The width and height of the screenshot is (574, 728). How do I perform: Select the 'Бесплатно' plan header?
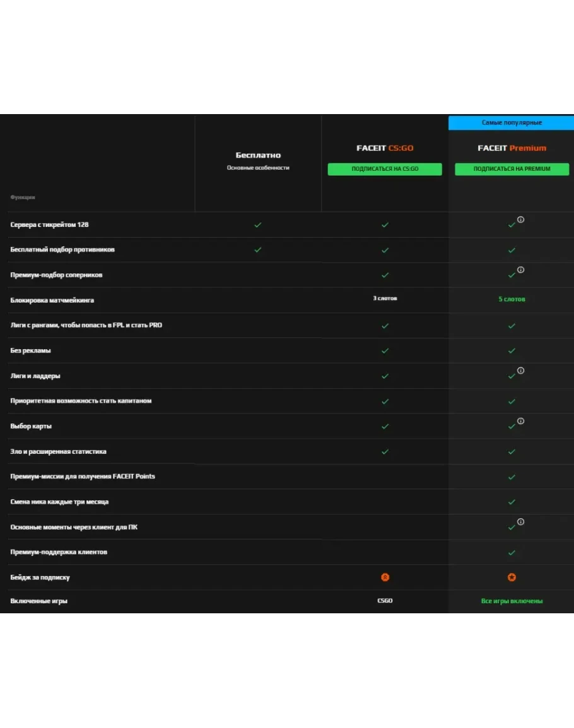(258, 155)
